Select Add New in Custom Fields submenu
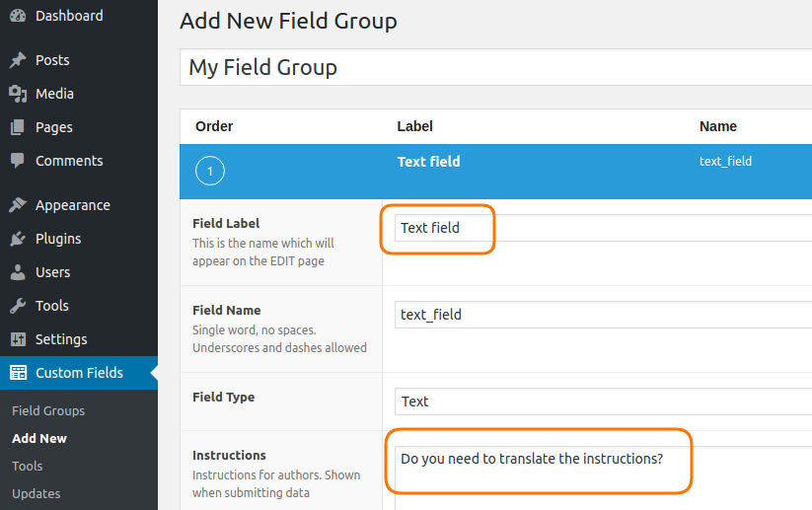 39,439
